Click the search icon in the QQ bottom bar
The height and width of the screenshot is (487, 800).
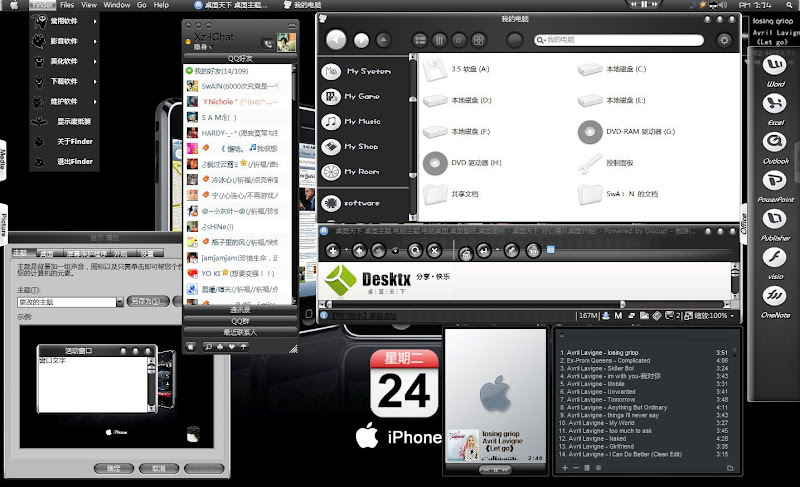(x=208, y=347)
